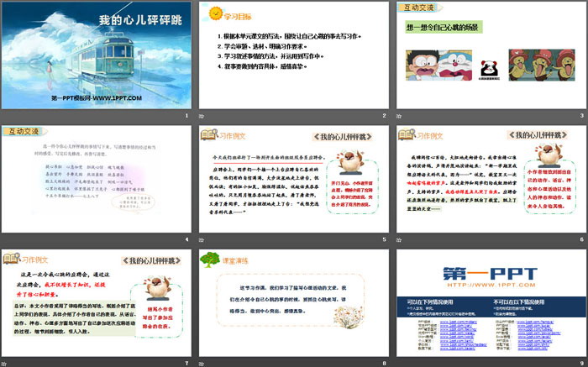588x367 pixels.
Task: Click slide number 6 label
Action: pos(581,239)
